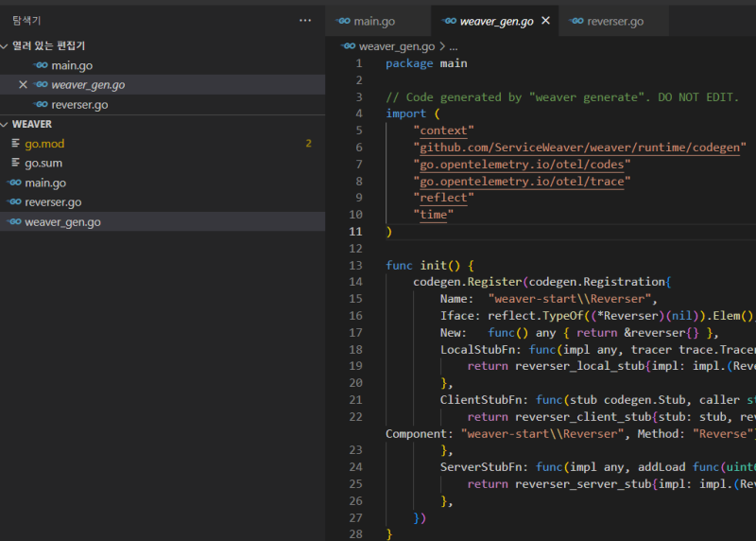Click the Go icon in the breadcrumb
The height and width of the screenshot is (541, 756).
coord(349,45)
